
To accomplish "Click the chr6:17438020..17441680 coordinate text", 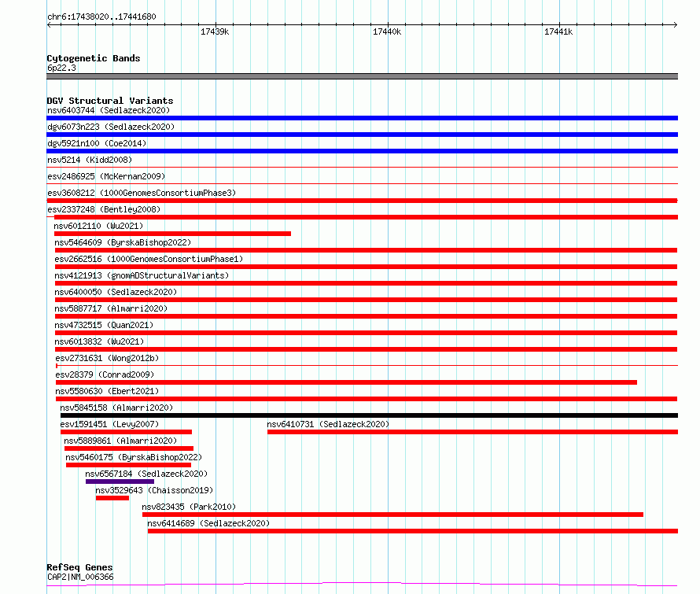I will (101, 17).
